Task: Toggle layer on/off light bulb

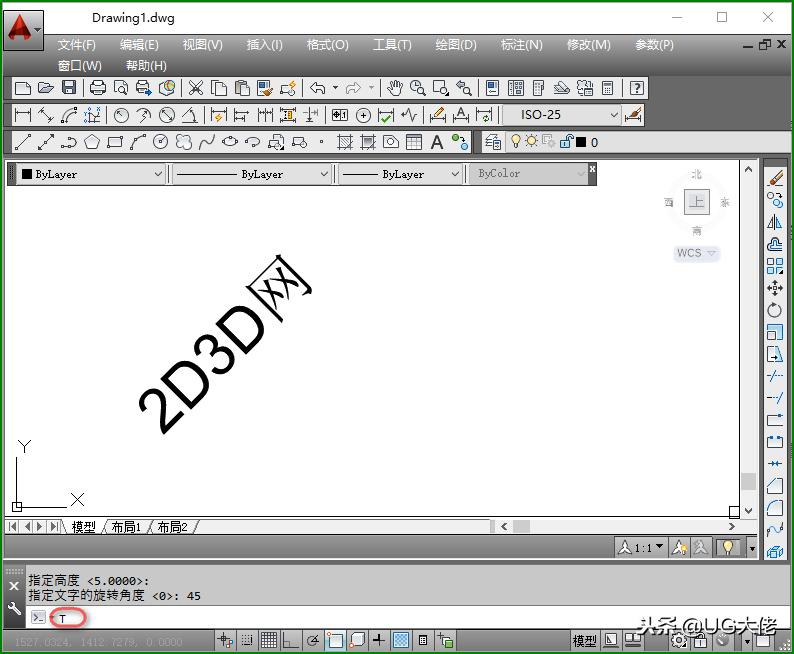Action: [x=515, y=141]
